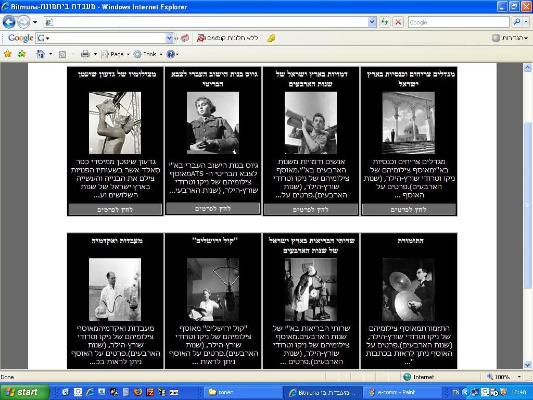Open thumbnail of orchestra cymbals player
The image size is (533, 400).
coord(409,289)
